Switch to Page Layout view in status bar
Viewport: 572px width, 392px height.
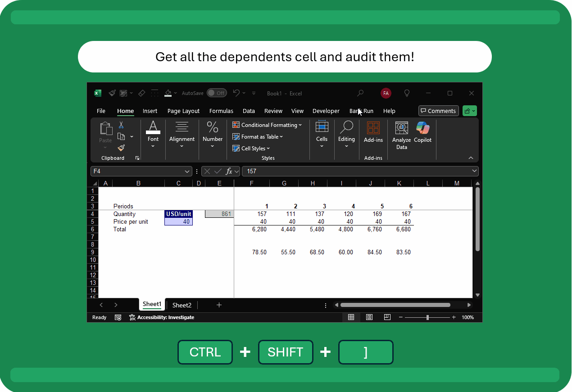click(369, 317)
